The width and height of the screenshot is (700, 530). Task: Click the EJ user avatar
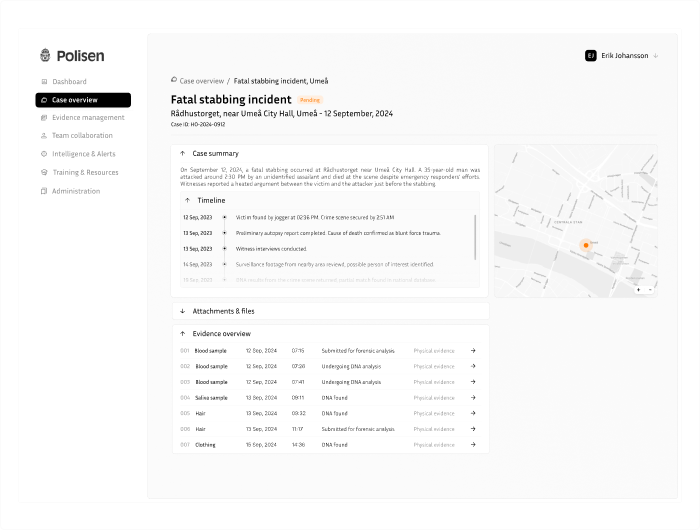pyautogui.click(x=591, y=56)
